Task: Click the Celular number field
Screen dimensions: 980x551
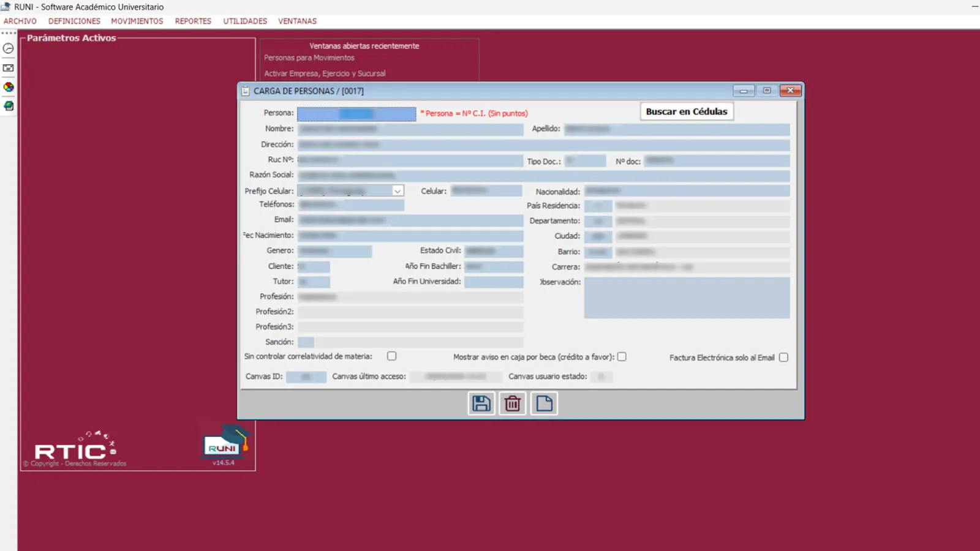Action: [x=486, y=191]
